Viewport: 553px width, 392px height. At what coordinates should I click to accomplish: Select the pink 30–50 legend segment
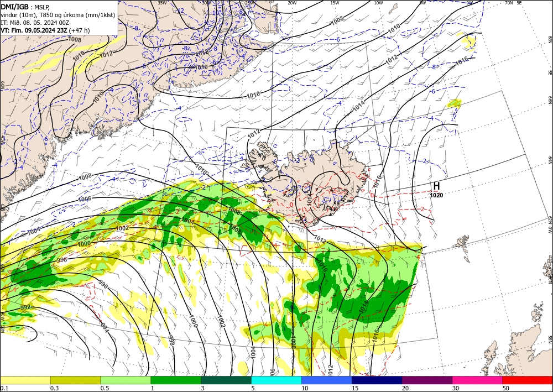[x=478, y=380]
